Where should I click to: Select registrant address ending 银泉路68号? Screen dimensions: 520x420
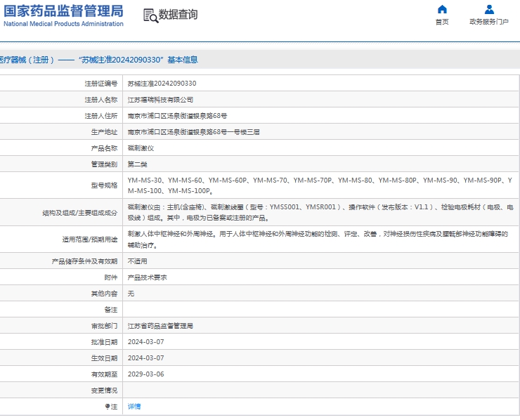177,116
